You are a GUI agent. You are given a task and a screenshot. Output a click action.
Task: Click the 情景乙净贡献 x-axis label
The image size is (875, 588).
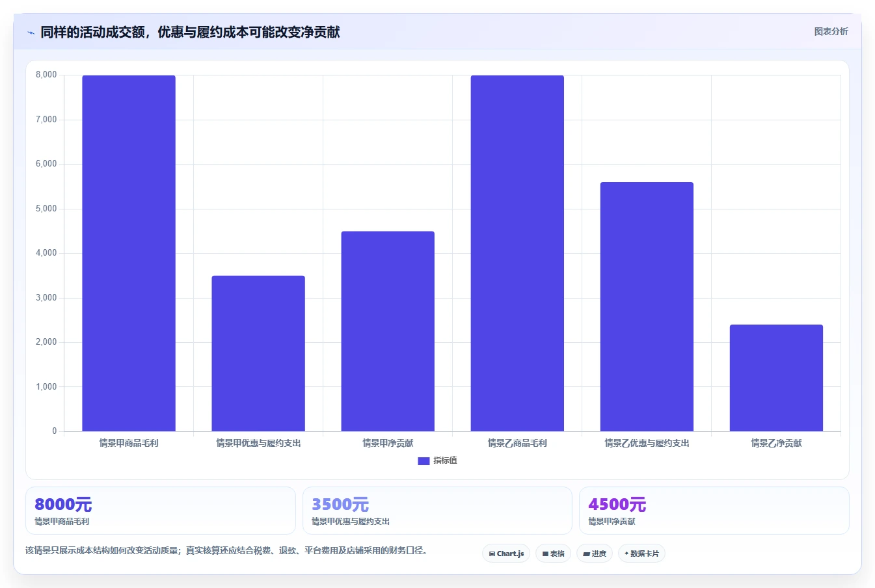point(776,444)
